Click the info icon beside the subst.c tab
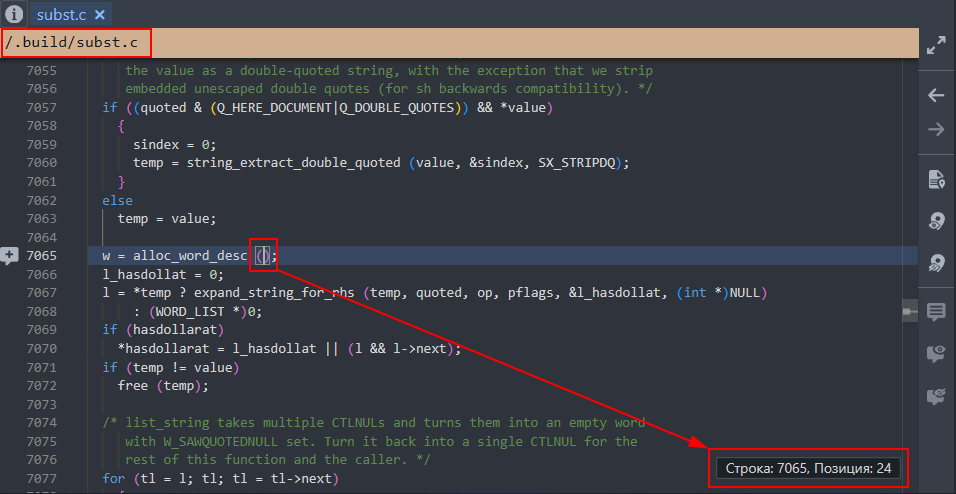Viewport: 956px width, 494px height. [x=15, y=15]
